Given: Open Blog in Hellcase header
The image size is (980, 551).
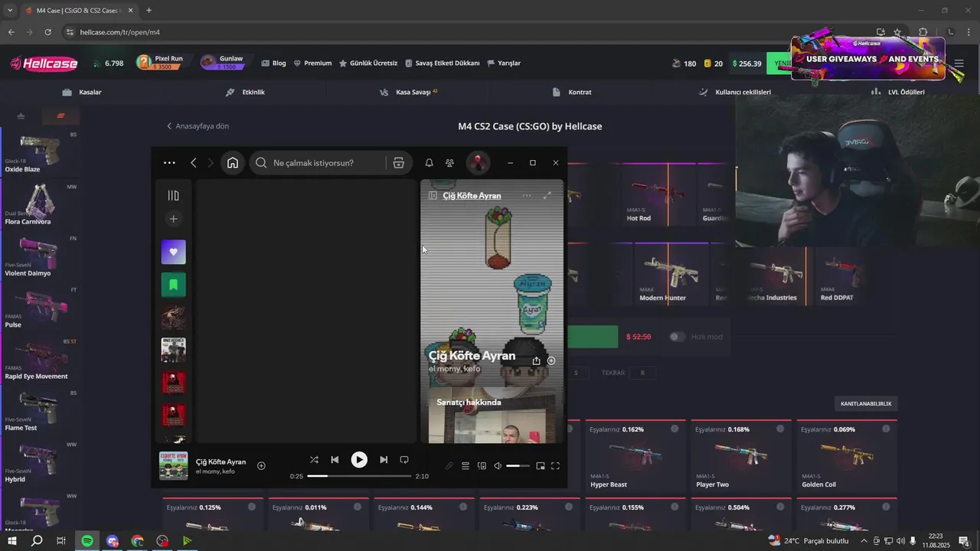Looking at the screenshot, I should [x=273, y=64].
